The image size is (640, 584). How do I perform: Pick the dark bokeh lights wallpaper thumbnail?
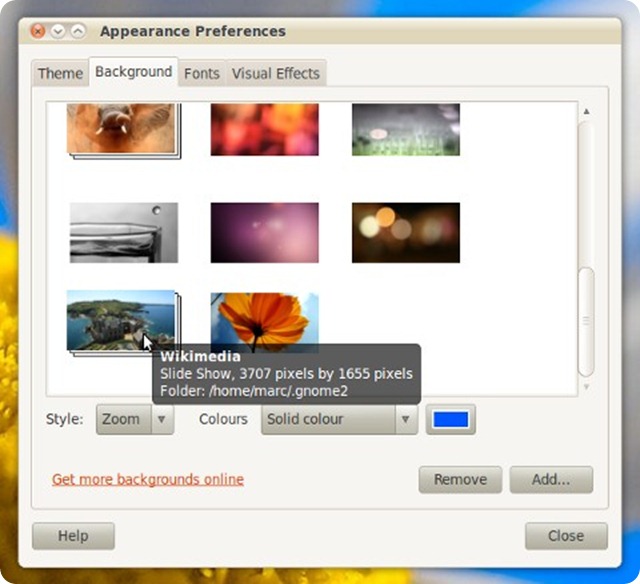(x=406, y=233)
